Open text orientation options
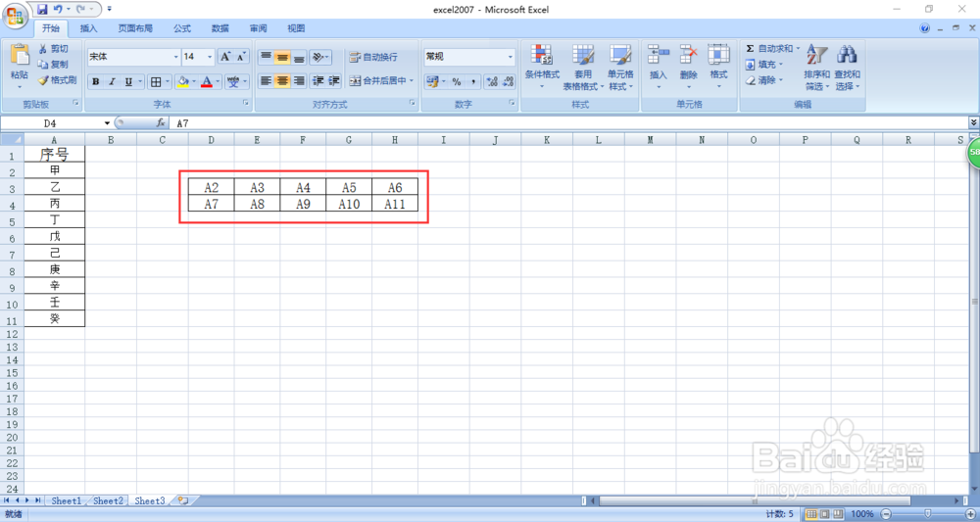The height and width of the screenshot is (522, 980). pyautogui.click(x=320, y=58)
